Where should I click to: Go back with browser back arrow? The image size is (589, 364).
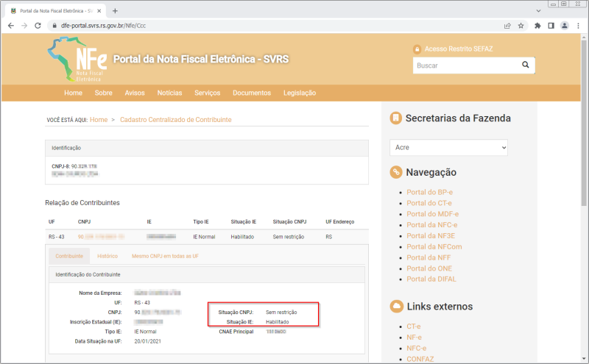(11, 26)
